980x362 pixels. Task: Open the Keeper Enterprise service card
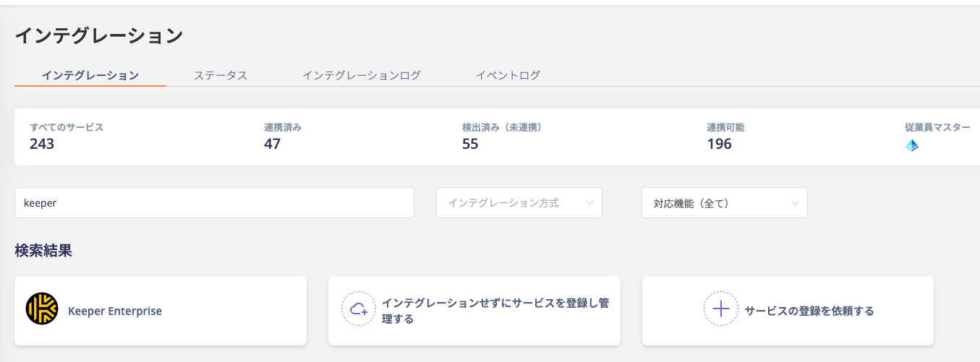click(161, 311)
